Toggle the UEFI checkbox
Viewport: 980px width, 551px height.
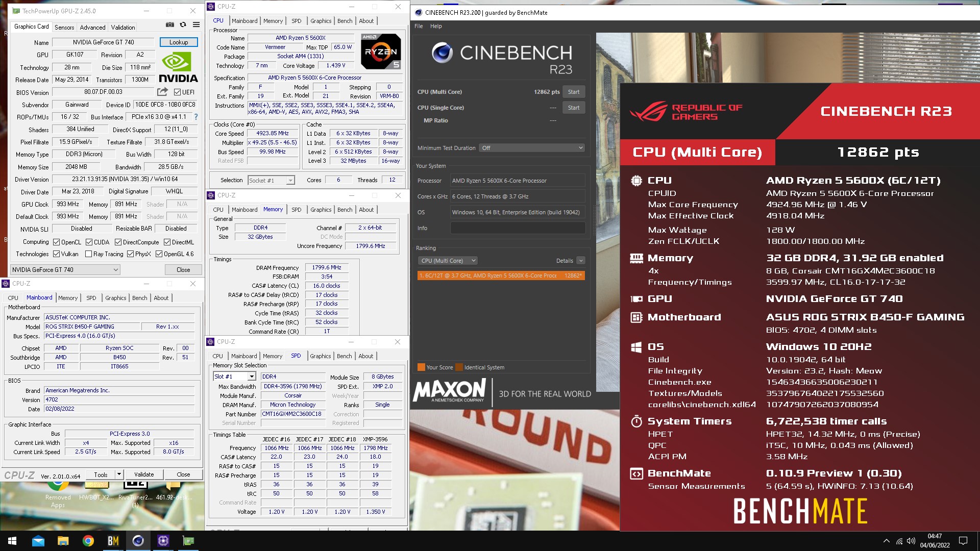point(177,92)
